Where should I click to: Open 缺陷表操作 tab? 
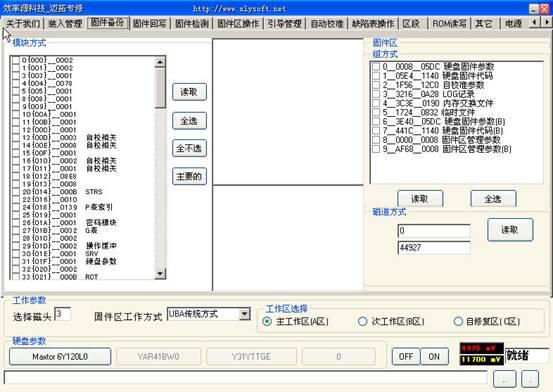[373, 24]
